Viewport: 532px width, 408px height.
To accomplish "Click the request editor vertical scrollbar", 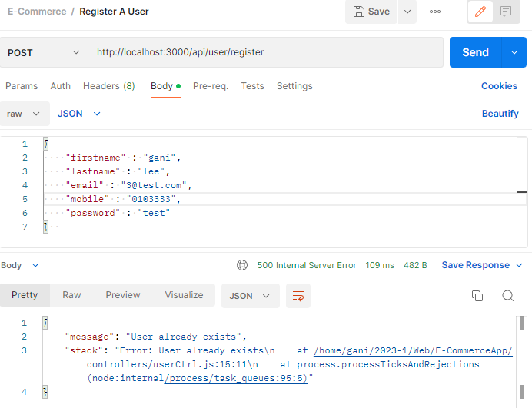I will click(522, 192).
